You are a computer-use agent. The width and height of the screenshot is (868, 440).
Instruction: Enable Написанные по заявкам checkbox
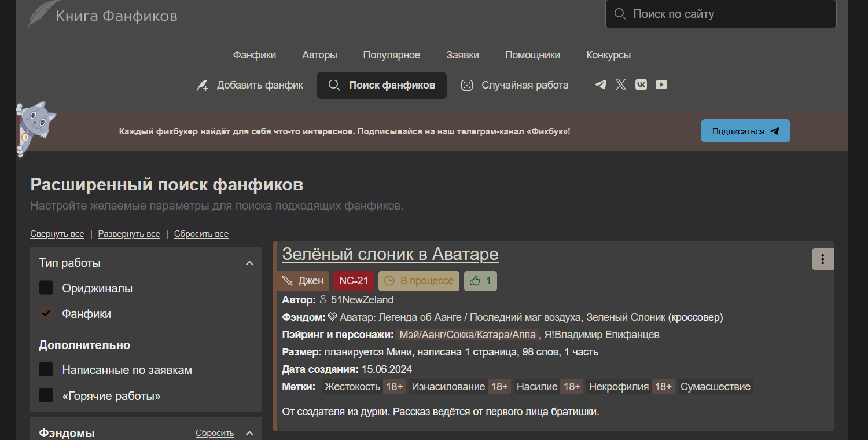pos(46,369)
